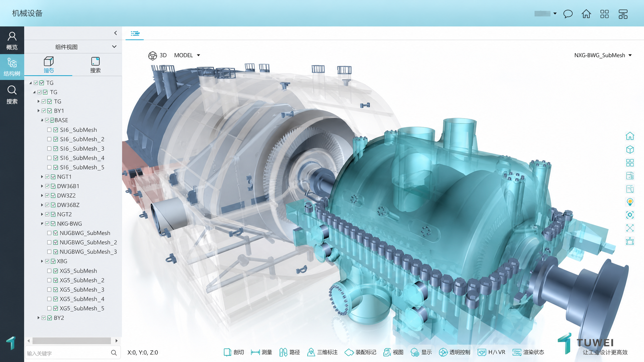
Task: Click the search magnifier in keyword field
Action: (114, 353)
